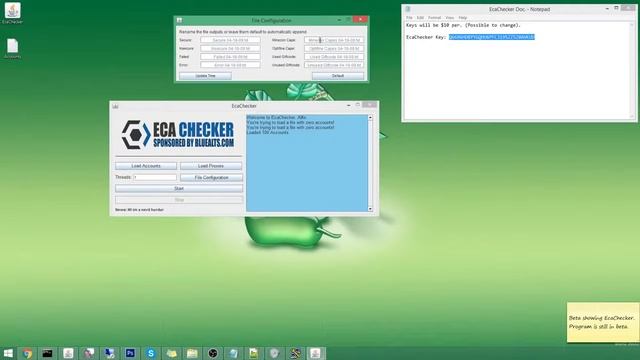
Task: Click the Load Accounts button
Action: [x=146, y=166]
